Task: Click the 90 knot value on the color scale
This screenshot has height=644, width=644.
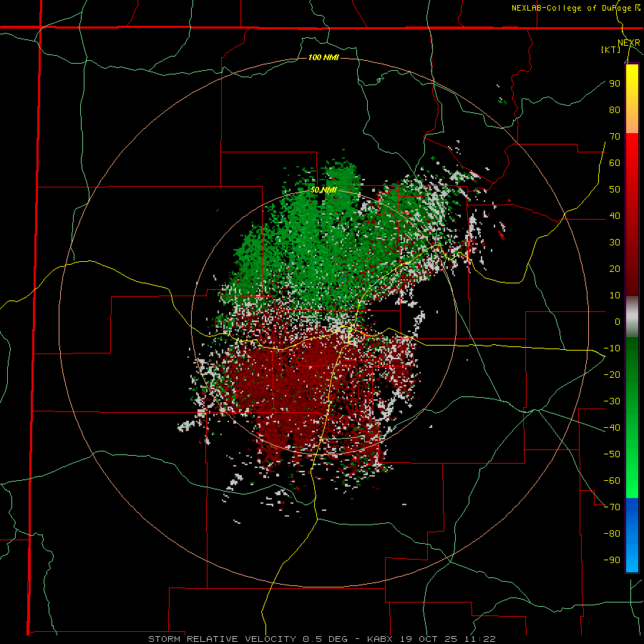Action: click(x=615, y=84)
